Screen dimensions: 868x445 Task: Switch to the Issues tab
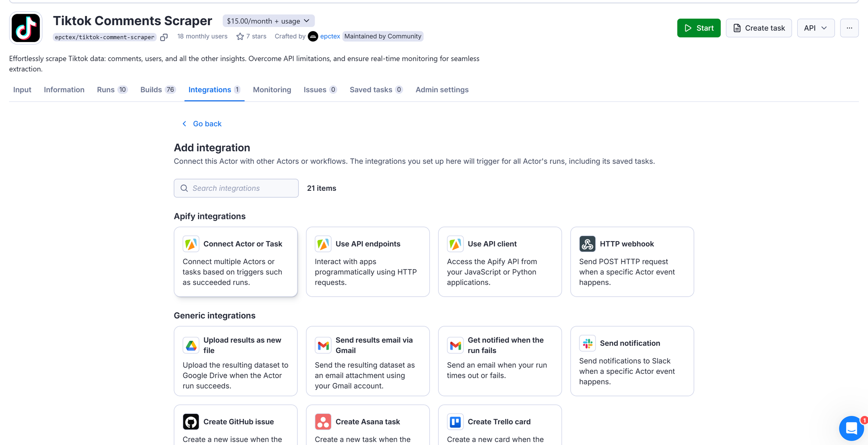pos(320,90)
